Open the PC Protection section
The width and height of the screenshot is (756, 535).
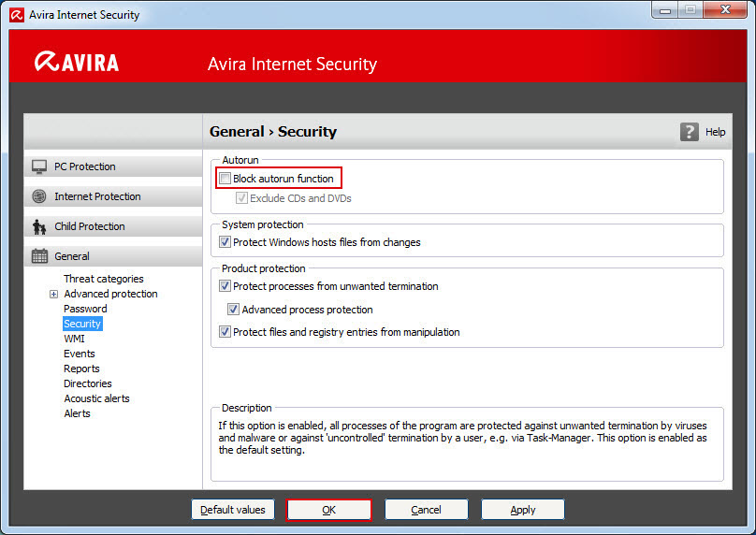113,166
